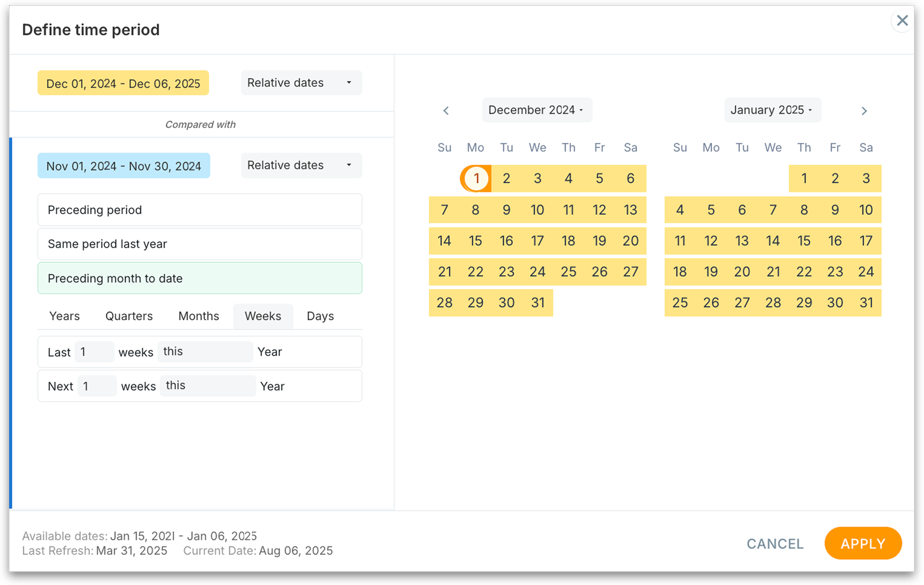Pick December 25 in the left calendar

coord(568,272)
